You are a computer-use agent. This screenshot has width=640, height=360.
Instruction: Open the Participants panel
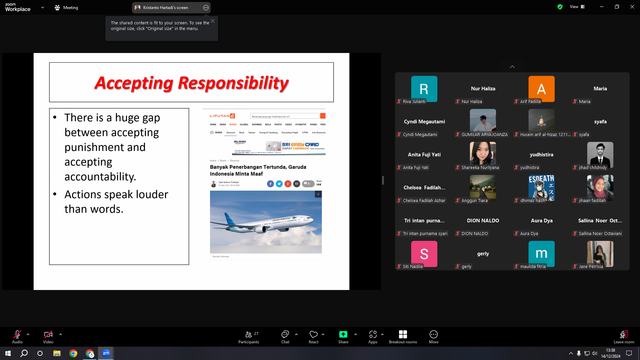tap(249, 337)
